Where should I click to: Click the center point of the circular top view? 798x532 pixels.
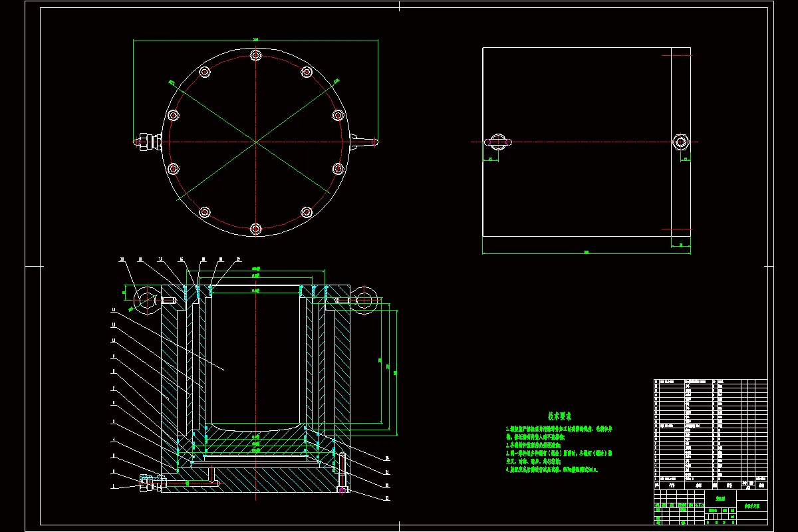click(255, 142)
